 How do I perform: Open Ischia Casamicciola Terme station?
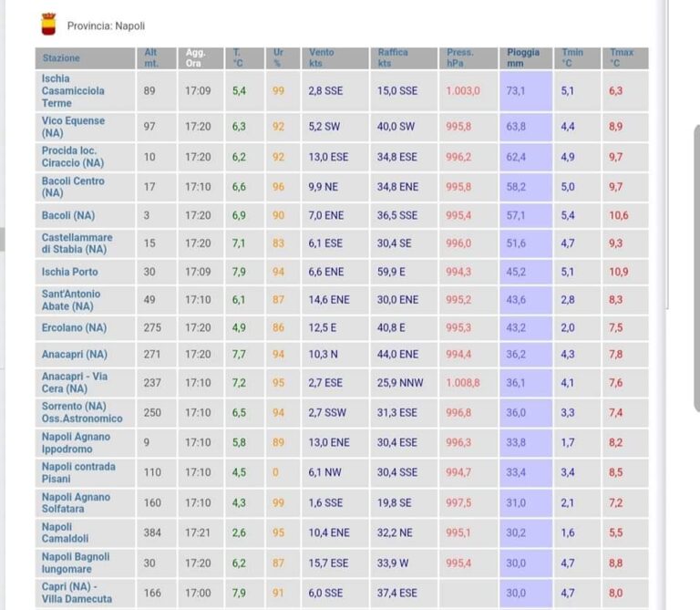pos(73,90)
